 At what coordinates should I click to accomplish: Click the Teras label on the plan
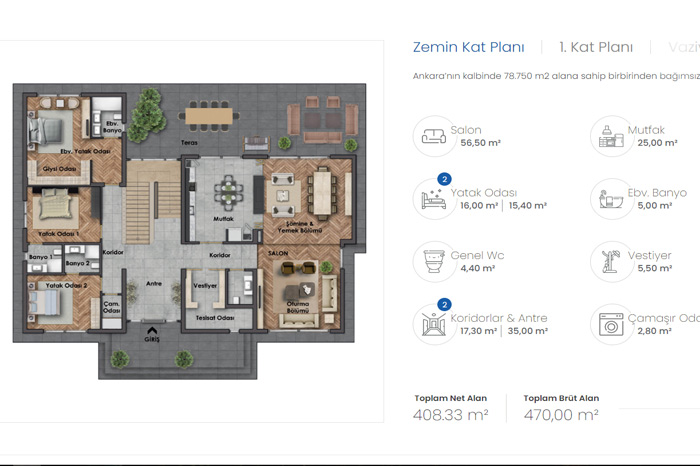[189, 143]
